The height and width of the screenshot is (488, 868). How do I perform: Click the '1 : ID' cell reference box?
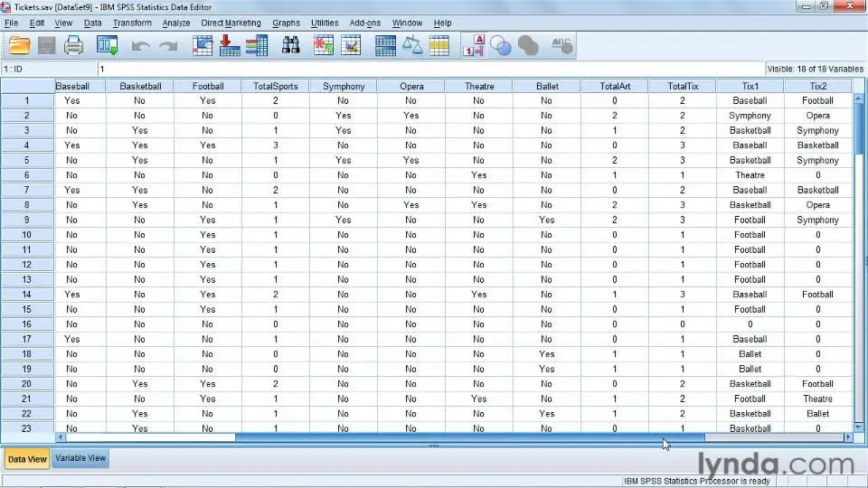49,70
